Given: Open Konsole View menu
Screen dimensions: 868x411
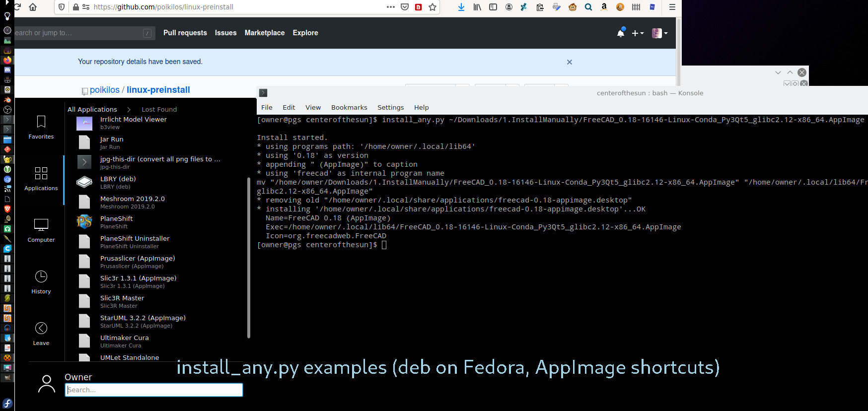Looking at the screenshot, I should click(x=313, y=107).
